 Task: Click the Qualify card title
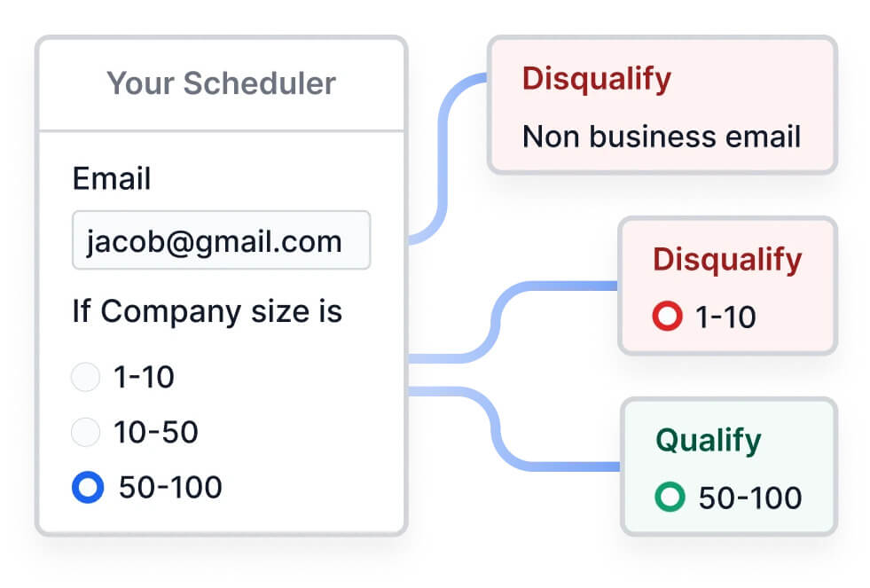[x=708, y=441]
